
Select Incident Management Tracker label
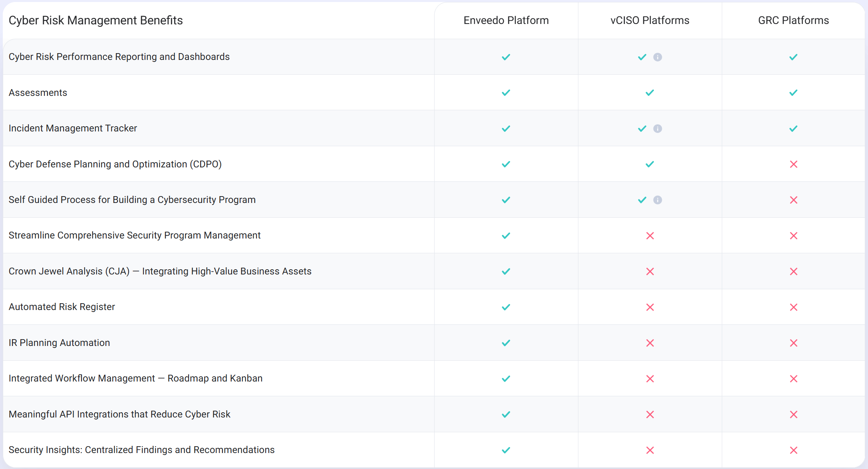[73, 128]
